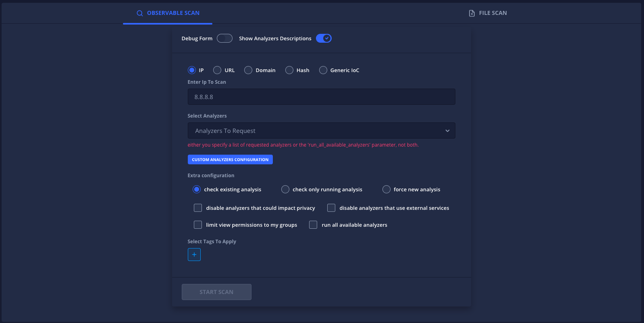Select the Generic IoC radio option
The height and width of the screenshot is (323, 644).
click(323, 70)
